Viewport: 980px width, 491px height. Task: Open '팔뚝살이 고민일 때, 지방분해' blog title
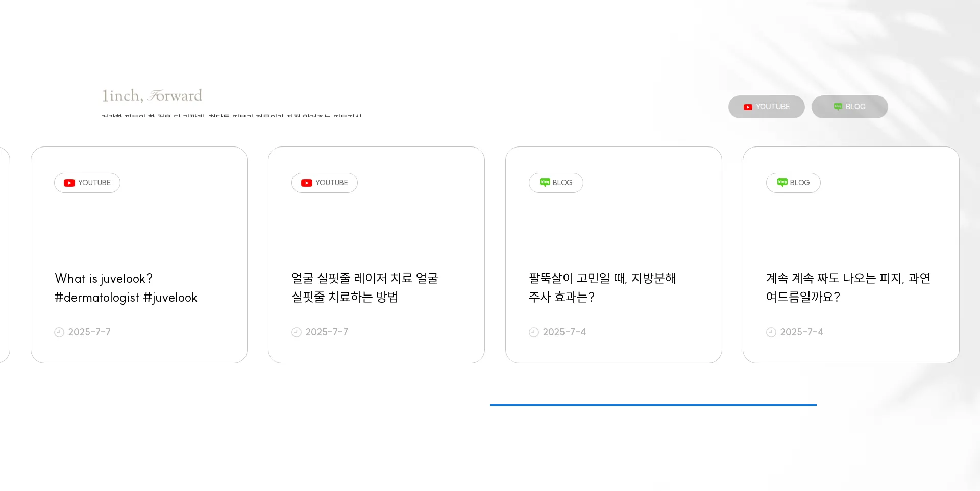point(602,288)
